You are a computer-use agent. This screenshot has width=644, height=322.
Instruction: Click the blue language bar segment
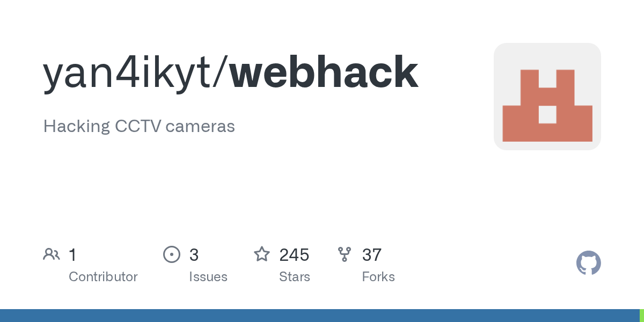[320, 316]
